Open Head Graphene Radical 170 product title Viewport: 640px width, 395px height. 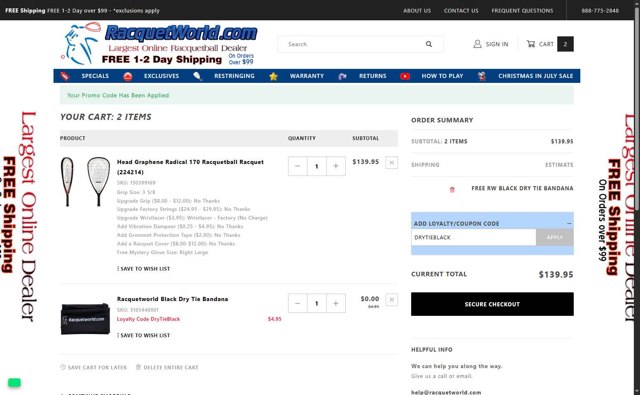190,167
